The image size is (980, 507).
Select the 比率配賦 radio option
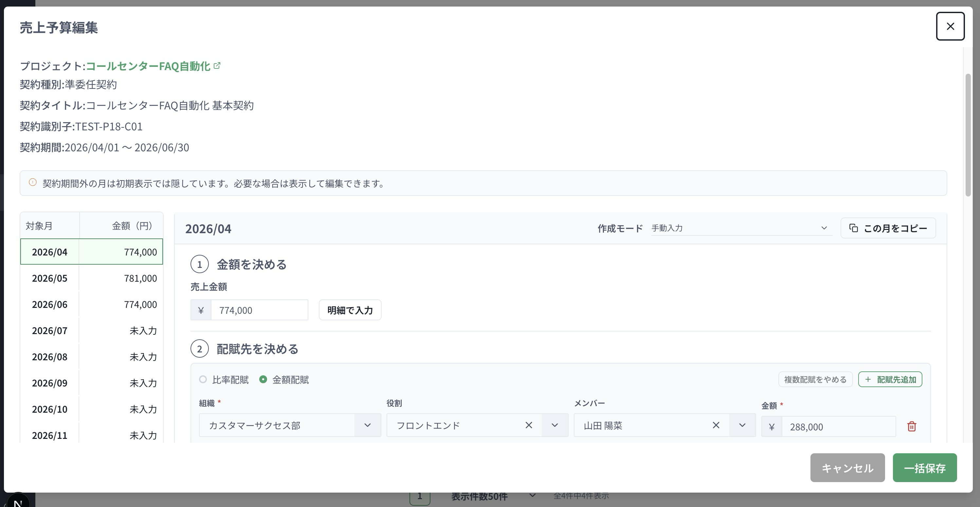coord(203,380)
